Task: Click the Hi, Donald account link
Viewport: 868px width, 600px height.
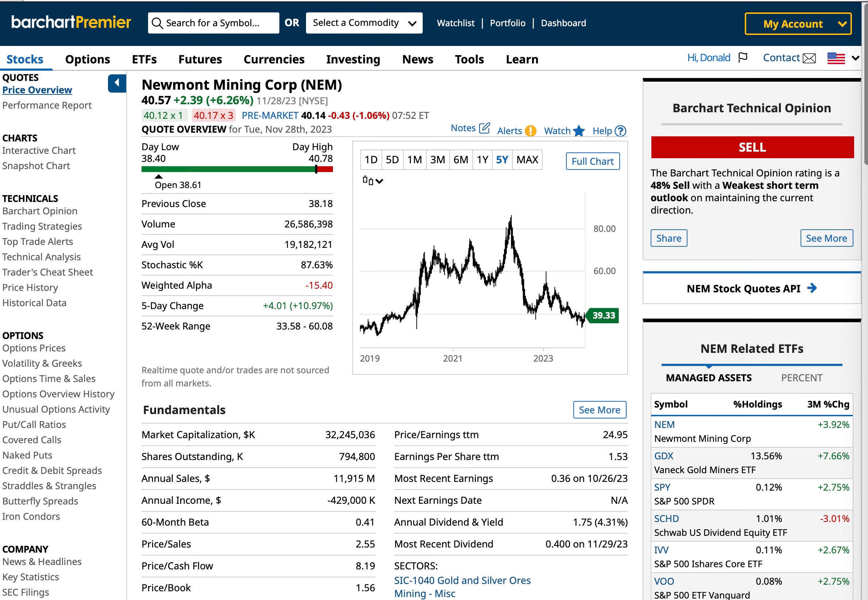Action: click(709, 58)
